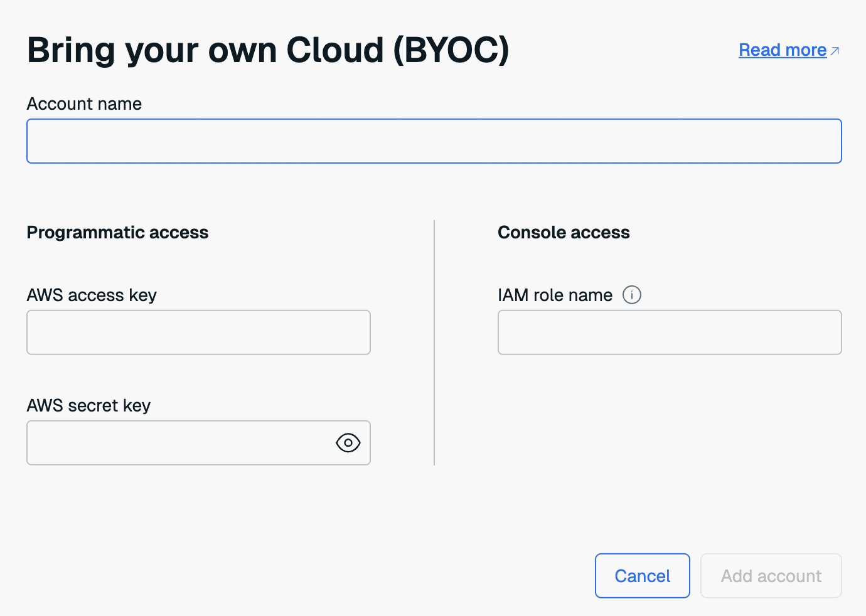Click the IAM role name input box
The height and width of the screenshot is (616, 866).
tap(669, 332)
